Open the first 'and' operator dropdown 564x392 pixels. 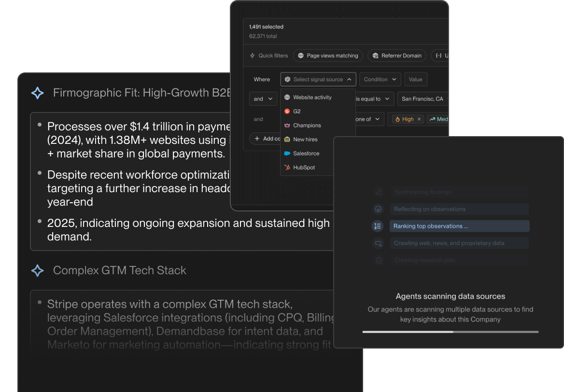(263, 99)
